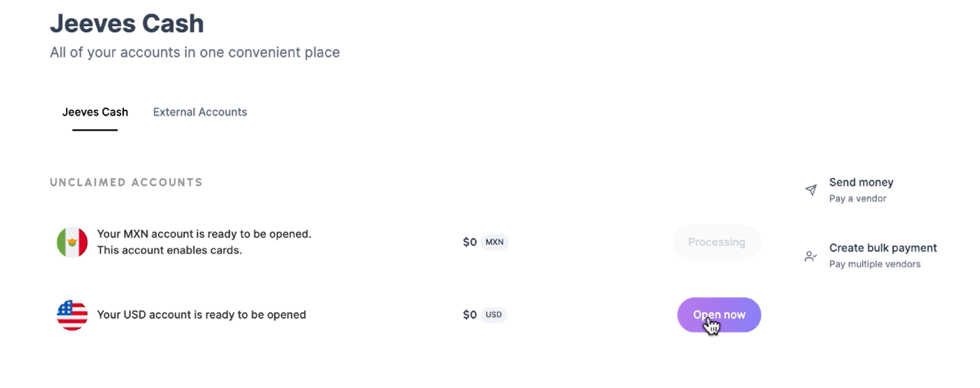Click the MXN currency badge
The height and width of the screenshot is (388, 980).
coord(494,242)
